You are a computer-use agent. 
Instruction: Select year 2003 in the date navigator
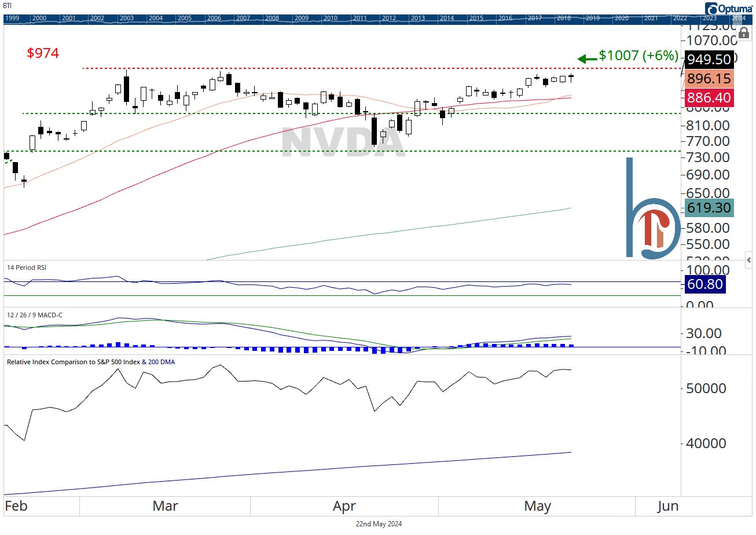click(126, 19)
